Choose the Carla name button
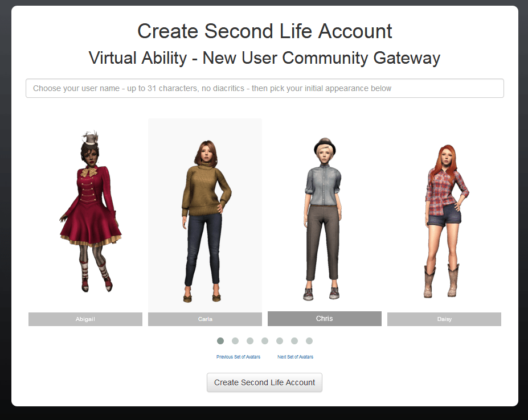 [x=205, y=319]
